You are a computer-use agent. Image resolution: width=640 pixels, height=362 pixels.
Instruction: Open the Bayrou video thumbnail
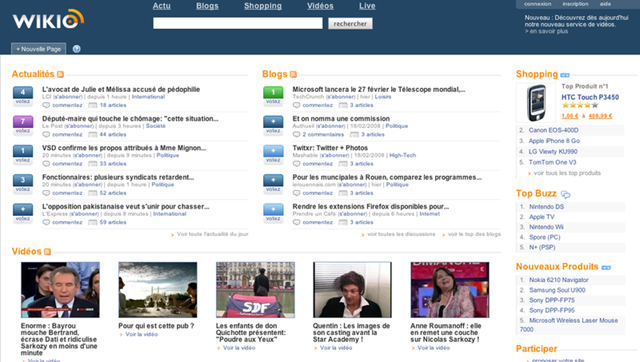60,290
